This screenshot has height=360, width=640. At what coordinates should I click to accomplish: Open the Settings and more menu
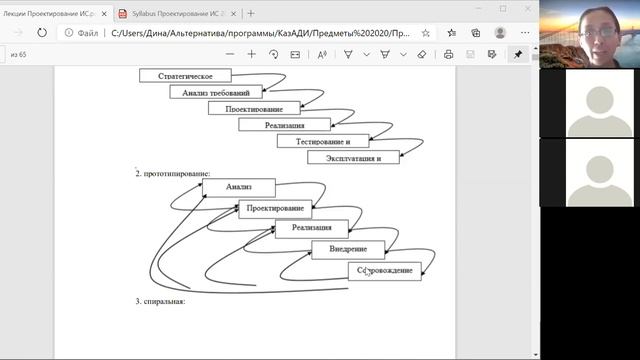(525, 33)
